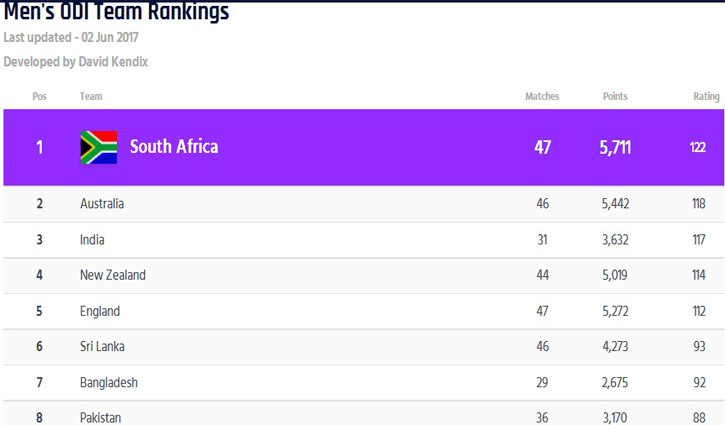Open the Australia team row
Screen dimensions: 725x425
pyautogui.click(x=363, y=204)
